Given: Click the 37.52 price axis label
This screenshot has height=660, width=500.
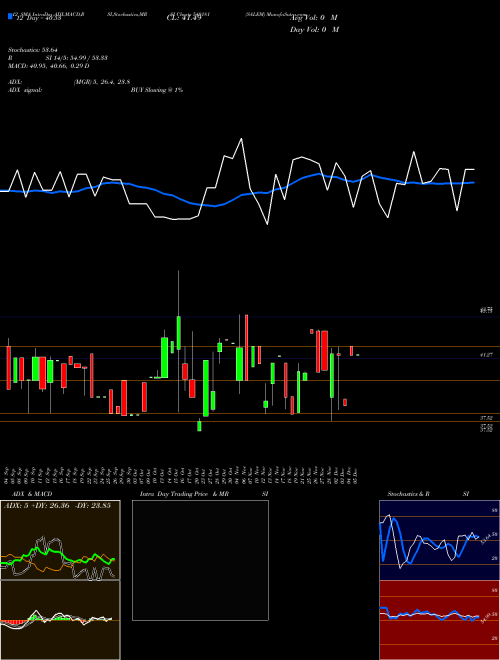Looking at the screenshot, I should (487, 418).
